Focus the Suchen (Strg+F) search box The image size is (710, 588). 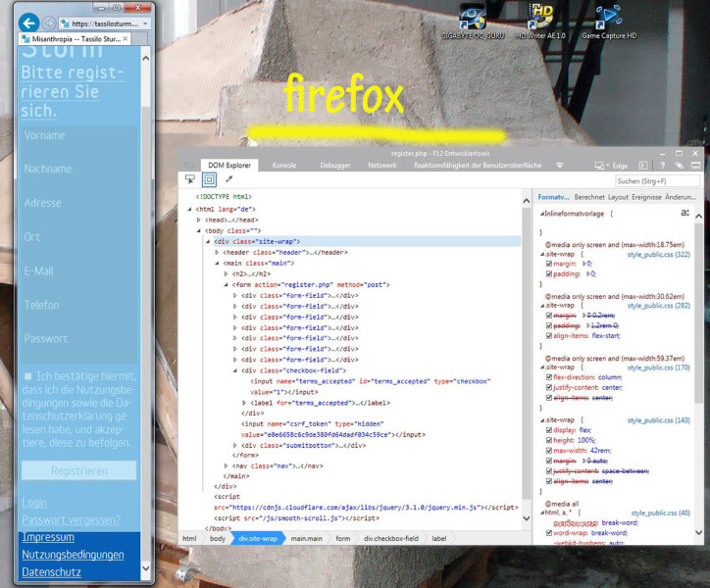657,181
